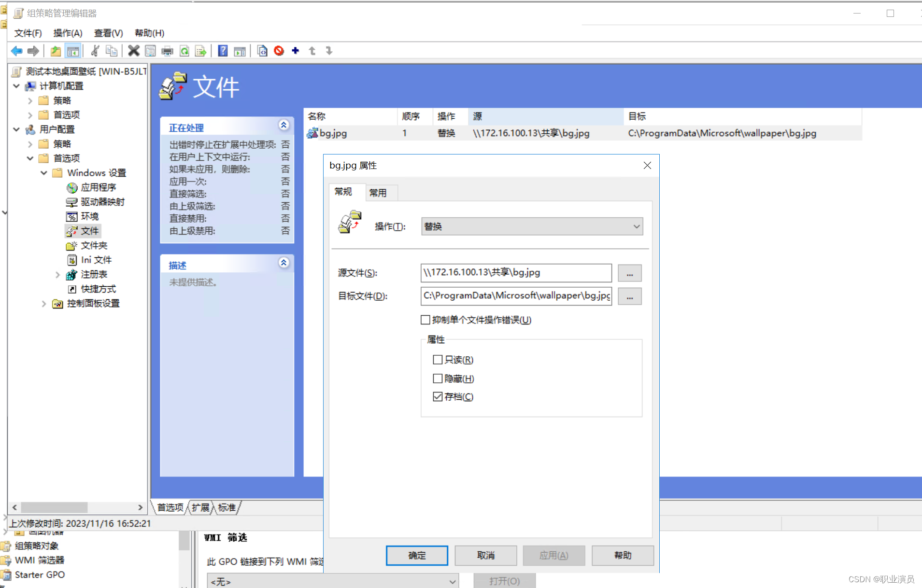
Task: Click the Cut scissors toolbar icon
Action: click(x=95, y=51)
